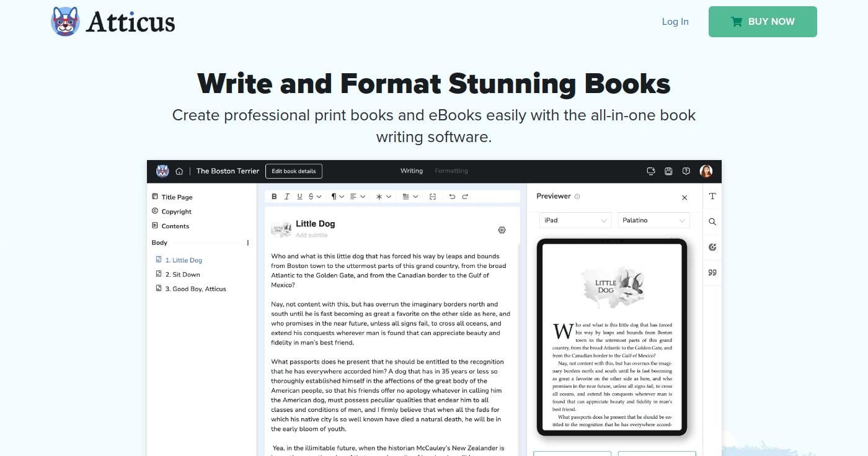Open the Palatino font dropdown
The image size is (868, 456).
tap(653, 220)
